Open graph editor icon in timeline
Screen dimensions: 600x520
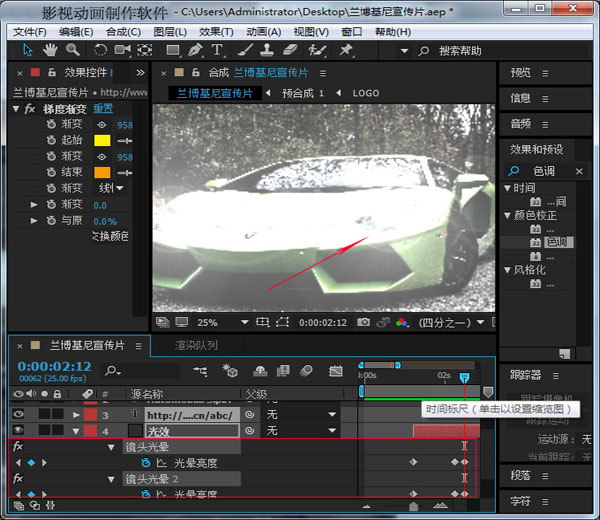point(336,370)
